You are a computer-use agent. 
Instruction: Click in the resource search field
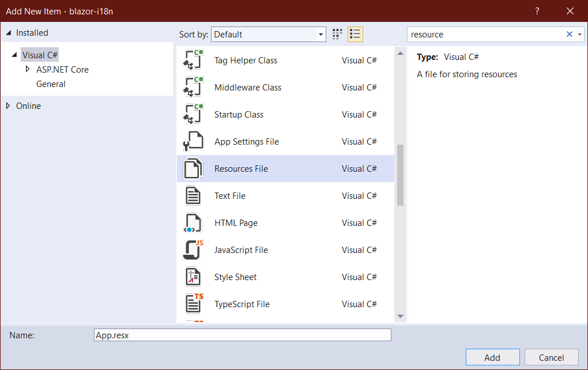tap(486, 35)
